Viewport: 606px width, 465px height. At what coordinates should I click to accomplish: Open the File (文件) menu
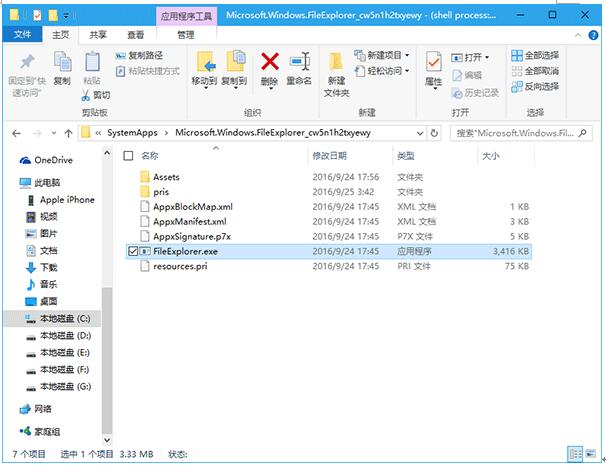click(x=22, y=35)
